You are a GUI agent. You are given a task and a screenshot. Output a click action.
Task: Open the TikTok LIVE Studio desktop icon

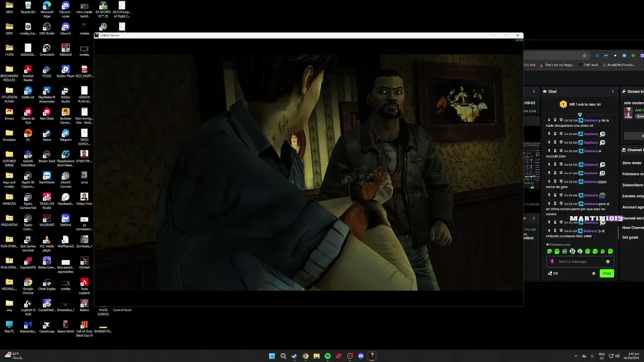pos(47,200)
